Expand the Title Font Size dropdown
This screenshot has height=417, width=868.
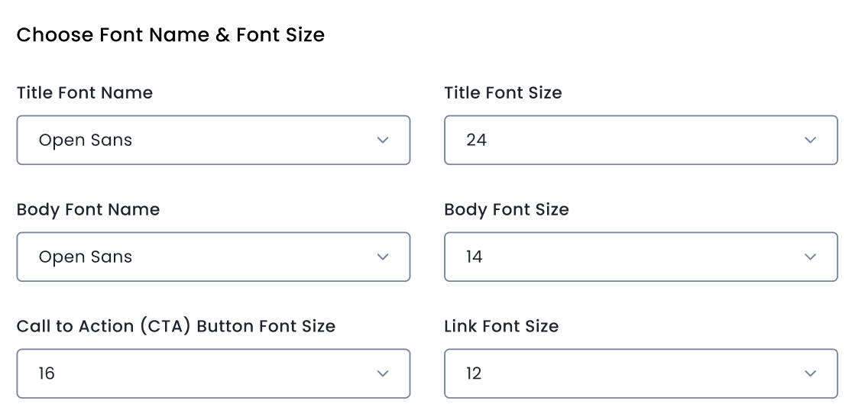(640, 141)
